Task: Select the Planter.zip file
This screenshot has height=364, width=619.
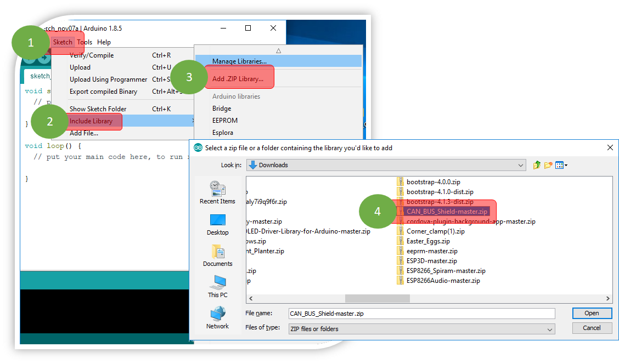Action: [x=265, y=251]
